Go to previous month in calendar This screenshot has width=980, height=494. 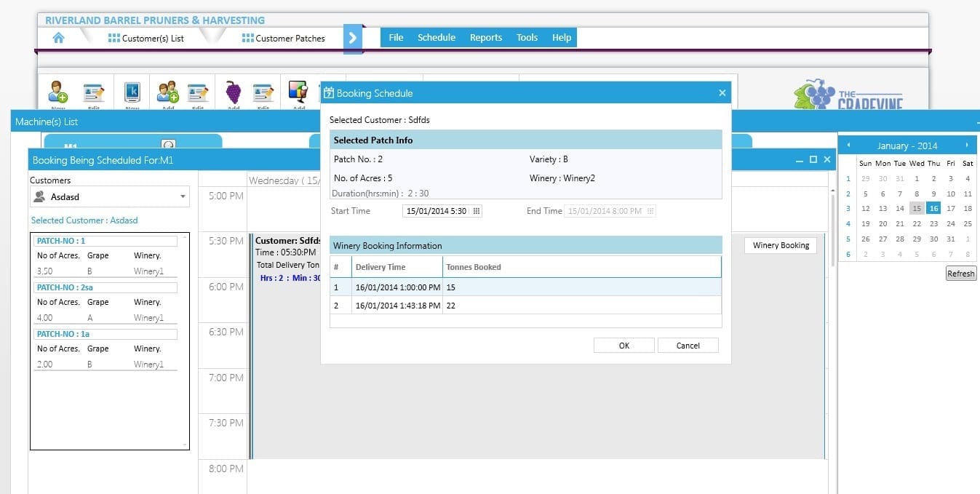click(x=848, y=146)
